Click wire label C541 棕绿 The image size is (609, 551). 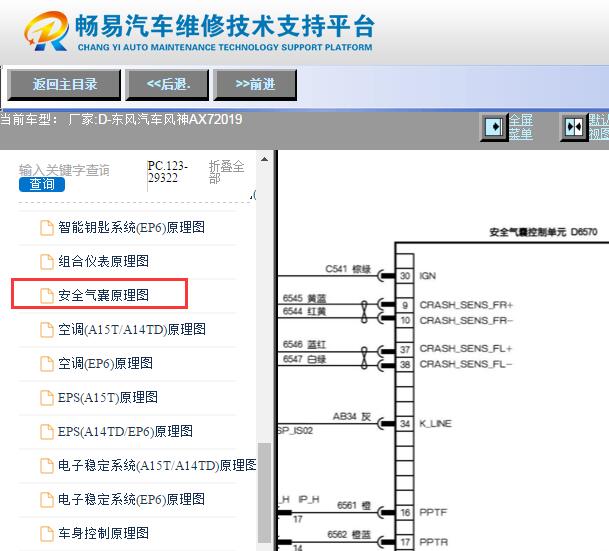coord(348,269)
